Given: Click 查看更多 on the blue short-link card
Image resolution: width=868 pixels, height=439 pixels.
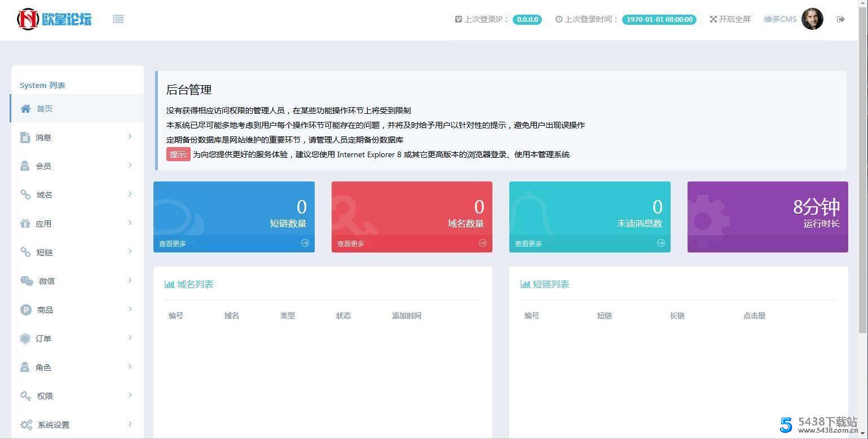Looking at the screenshot, I should (x=173, y=243).
